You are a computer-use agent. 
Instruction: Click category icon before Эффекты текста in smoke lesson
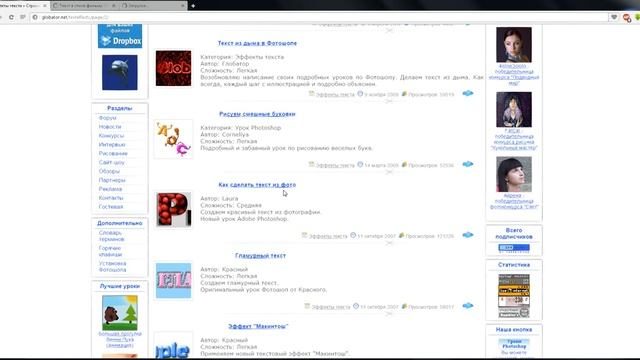(311, 94)
